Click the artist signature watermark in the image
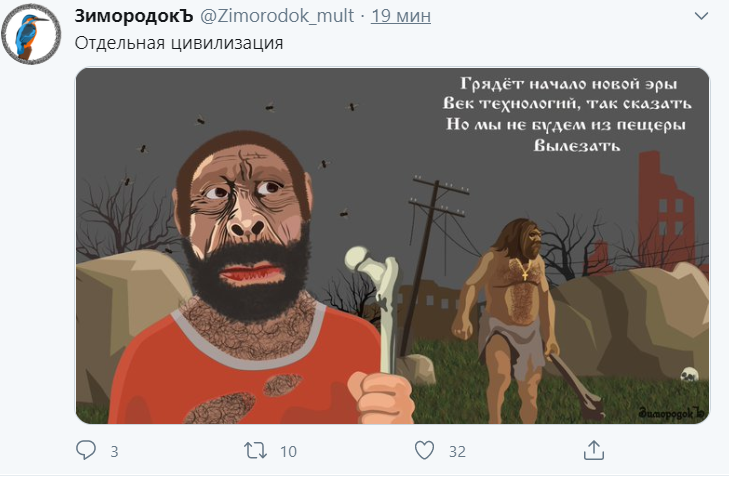 (x=670, y=411)
